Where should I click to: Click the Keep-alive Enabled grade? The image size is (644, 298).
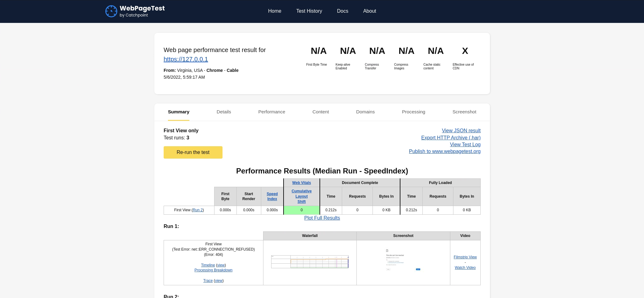click(x=348, y=51)
